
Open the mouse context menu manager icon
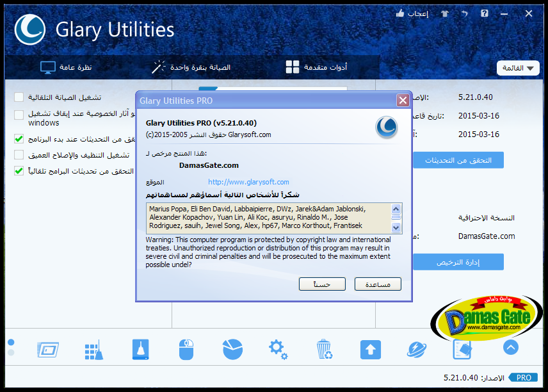(x=186, y=349)
